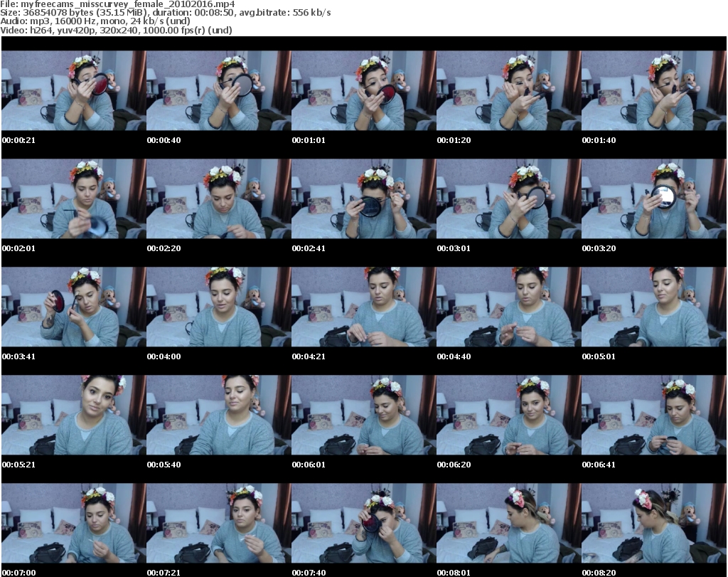Click the 00:04:00 timestamp label
Viewport: 728px width, 577px height.
(164, 356)
